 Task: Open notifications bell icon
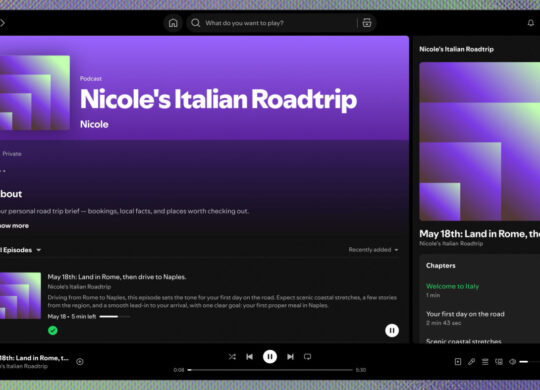[x=531, y=23]
